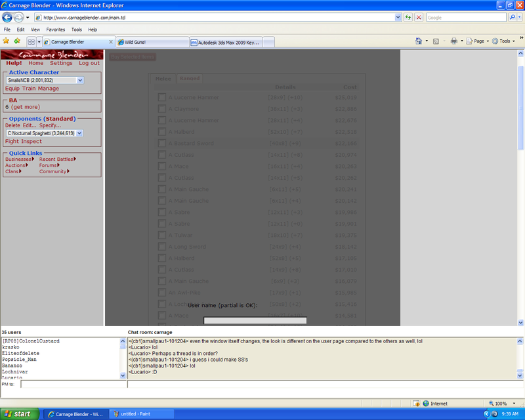The image size is (525, 420).
Task: Click the Home page house icon
Action: (419, 41)
